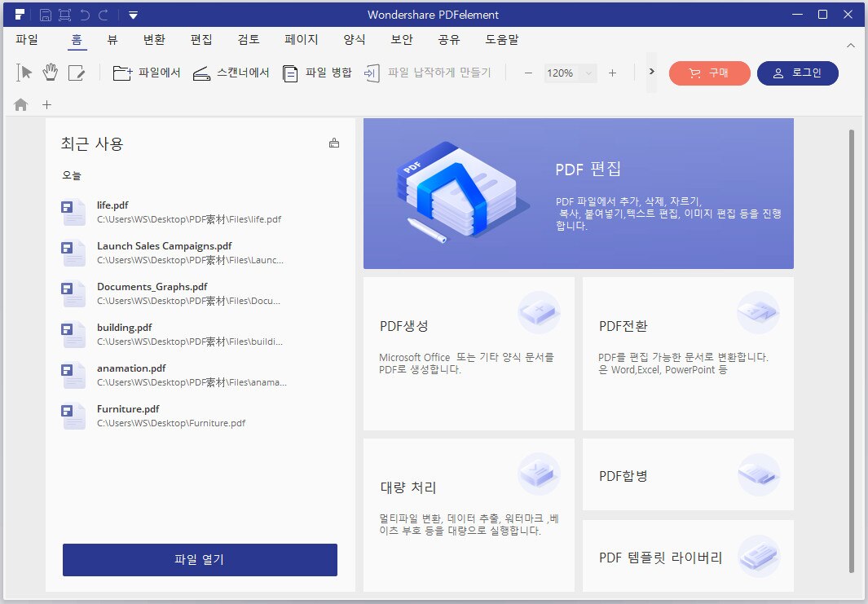Viewport: 868px width, 604px height.
Task: Open recent file anamation.pdf
Action: tap(200, 375)
